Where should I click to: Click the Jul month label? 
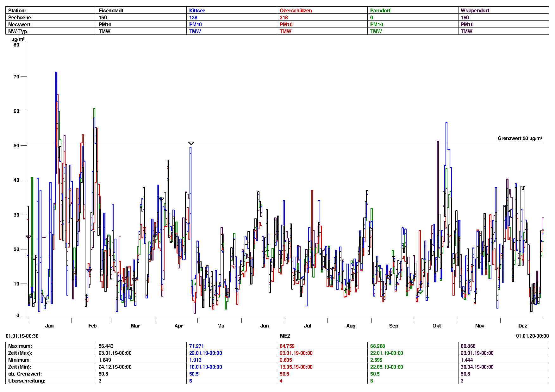pos(308,326)
